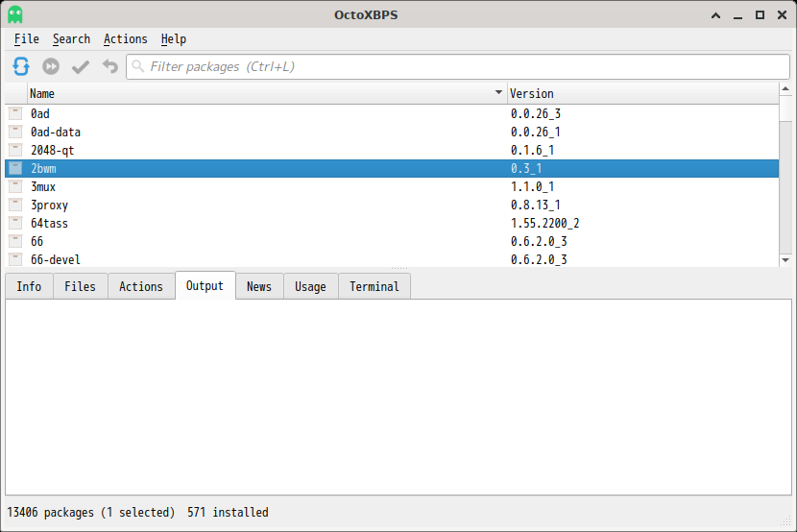The width and height of the screenshot is (797, 532).
Task: Switch to the Files tab
Action: [81, 286]
